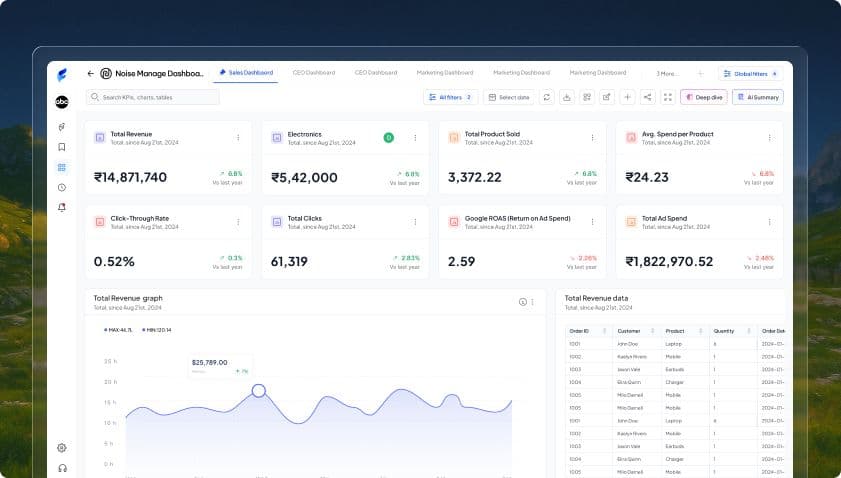This screenshot has width=841, height=478.
Task: Click the ₹14,871,740 Total Revenue value
Action: pos(130,177)
